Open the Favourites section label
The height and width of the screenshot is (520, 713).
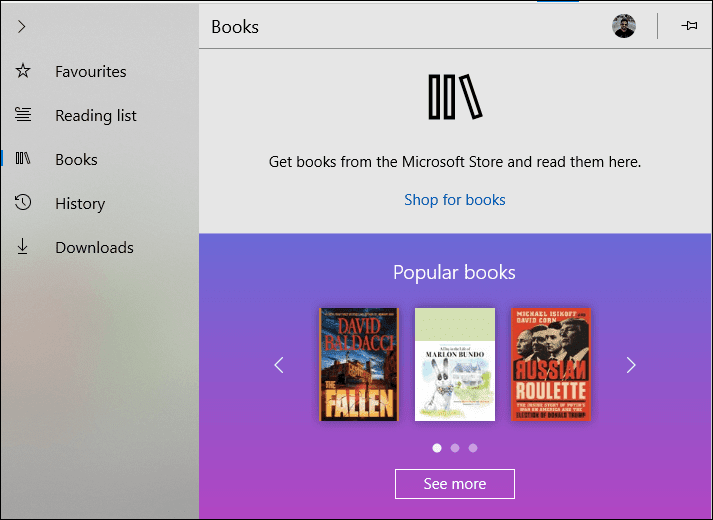pos(91,71)
